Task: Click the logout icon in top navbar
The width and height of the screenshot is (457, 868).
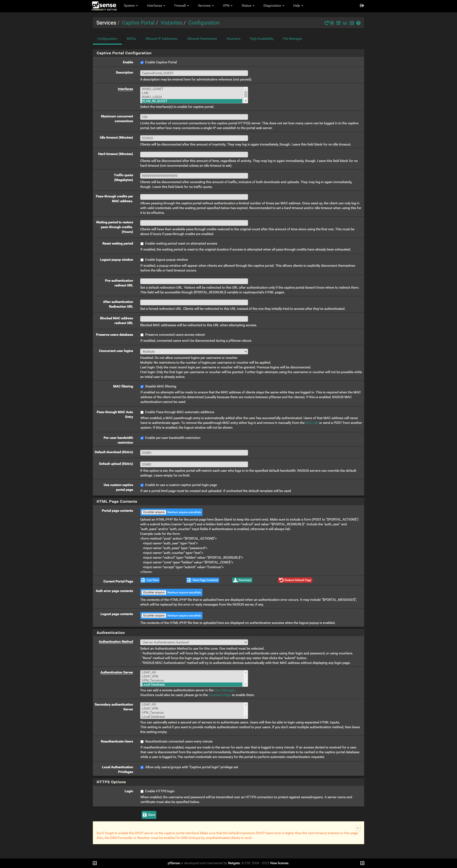Action: pos(362,5)
